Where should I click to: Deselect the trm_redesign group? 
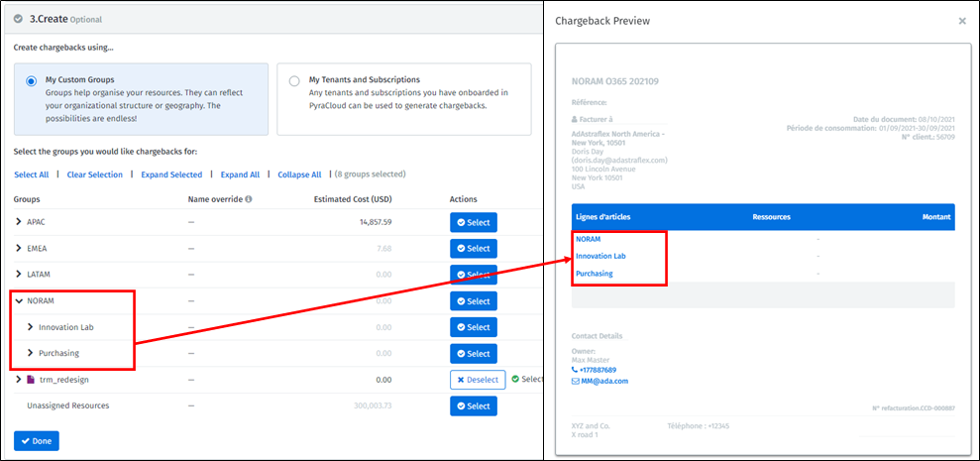tap(478, 380)
